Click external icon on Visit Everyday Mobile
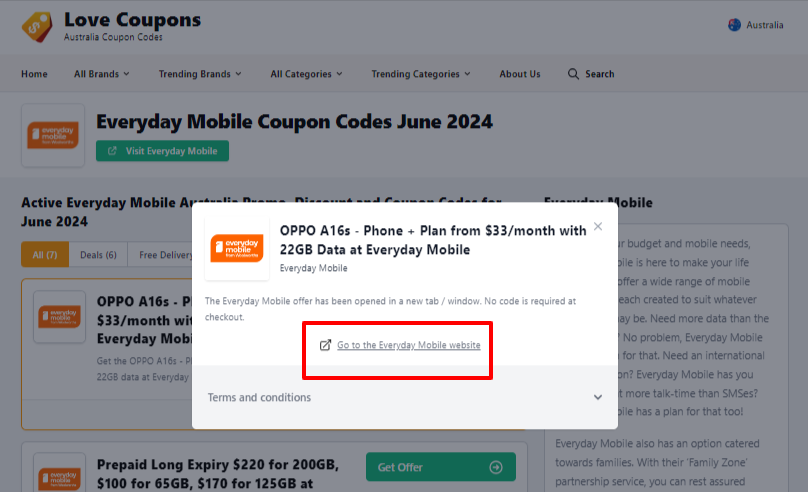This screenshot has width=808, height=492. [112, 151]
